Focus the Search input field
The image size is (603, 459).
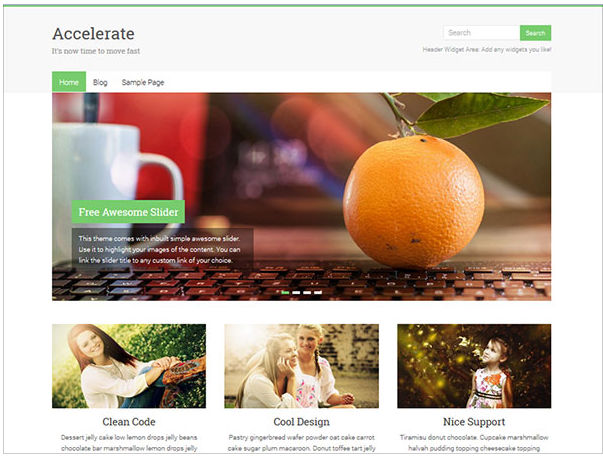click(x=481, y=33)
